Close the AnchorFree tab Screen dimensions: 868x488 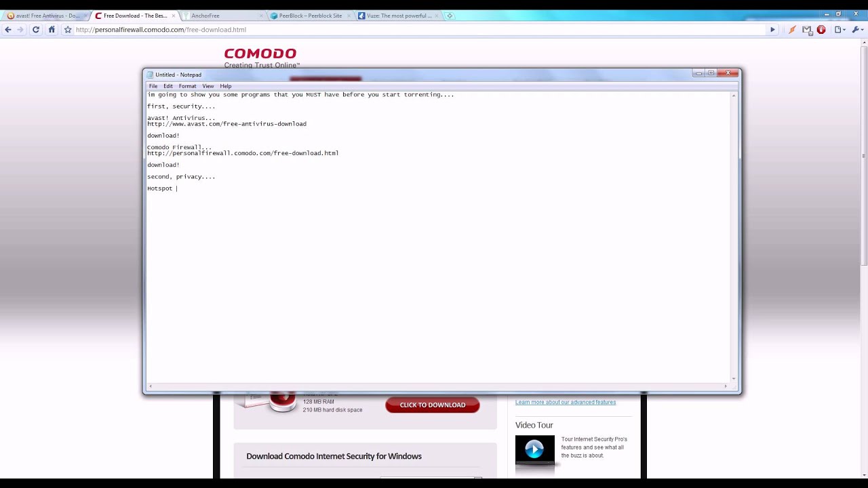[x=261, y=16]
